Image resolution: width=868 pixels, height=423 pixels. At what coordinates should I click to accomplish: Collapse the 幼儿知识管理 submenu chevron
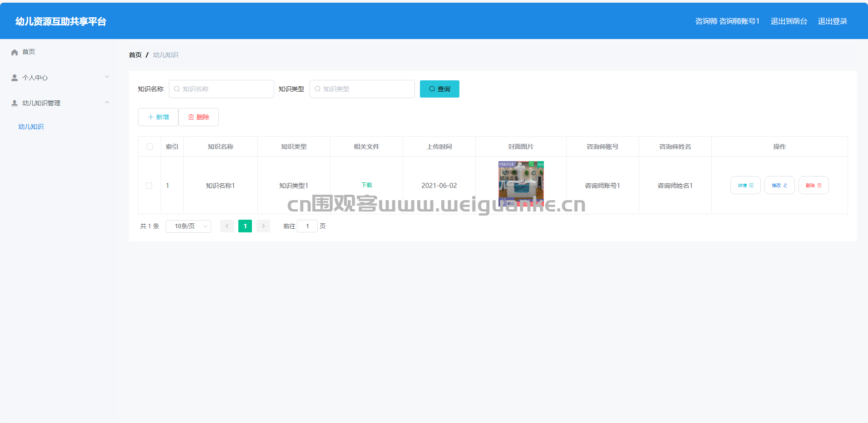107,103
